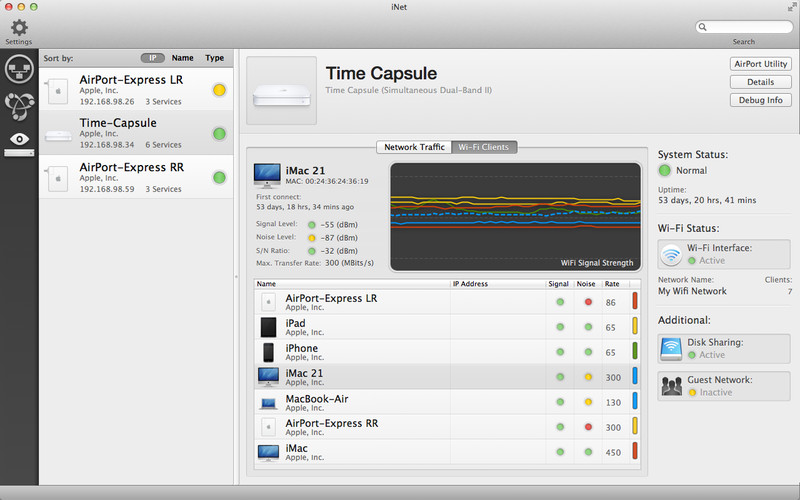Click the yellow status dot for AirPort-Express LR
800x500 pixels.
point(219,90)
